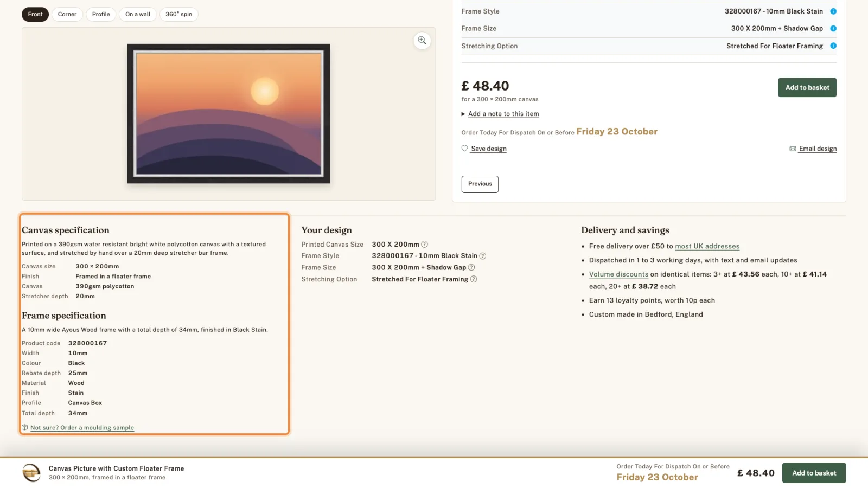Click the Rebate depth 25mm value
The image size is (868, 488).
coord(78,373)
